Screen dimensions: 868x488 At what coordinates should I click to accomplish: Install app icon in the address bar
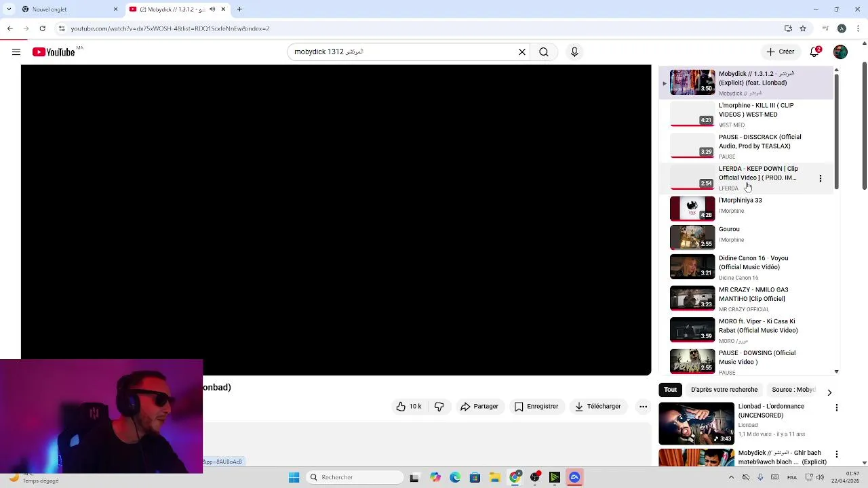tap(788, 28)
